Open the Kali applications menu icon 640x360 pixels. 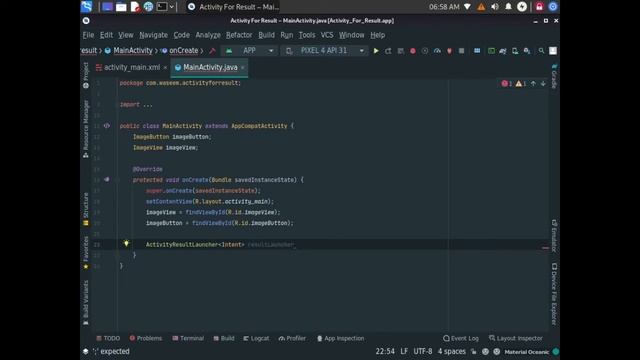(87, 7)
